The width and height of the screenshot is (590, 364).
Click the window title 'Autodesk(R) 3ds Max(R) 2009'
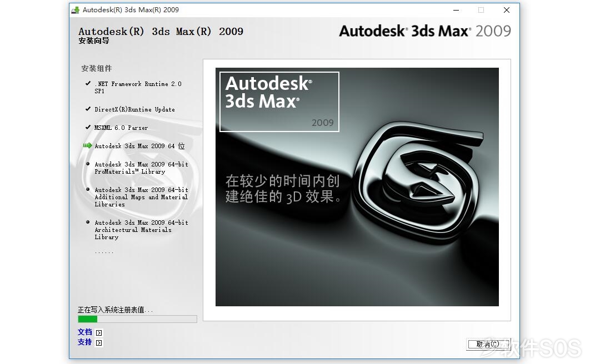click(x=131, y=10)
